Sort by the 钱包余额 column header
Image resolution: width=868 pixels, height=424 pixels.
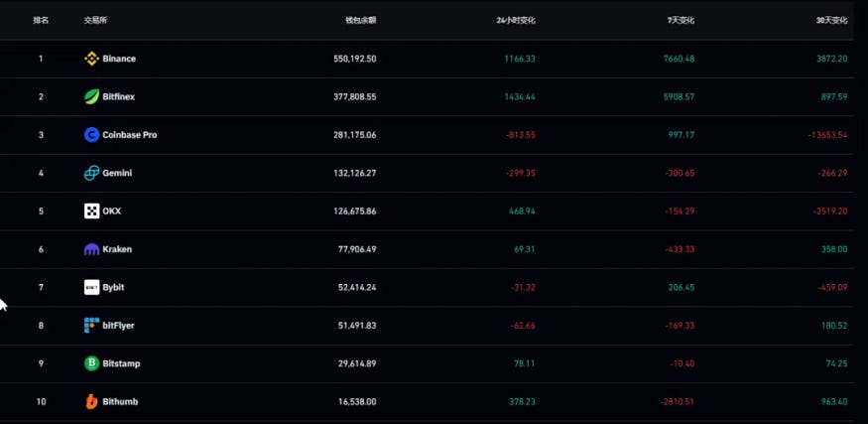(361, 21)
